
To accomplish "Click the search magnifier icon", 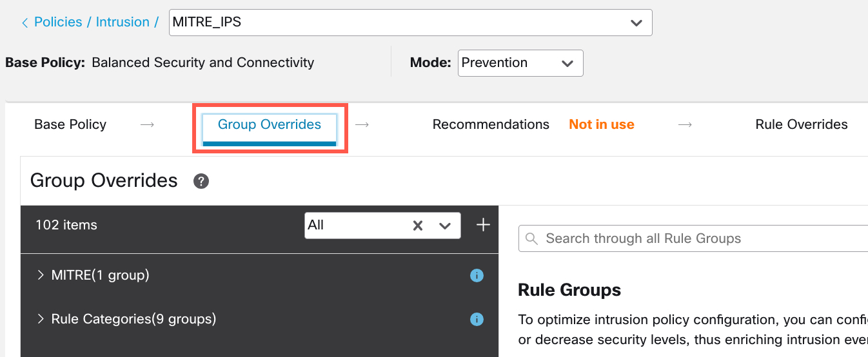I will (x=532, y=239).
